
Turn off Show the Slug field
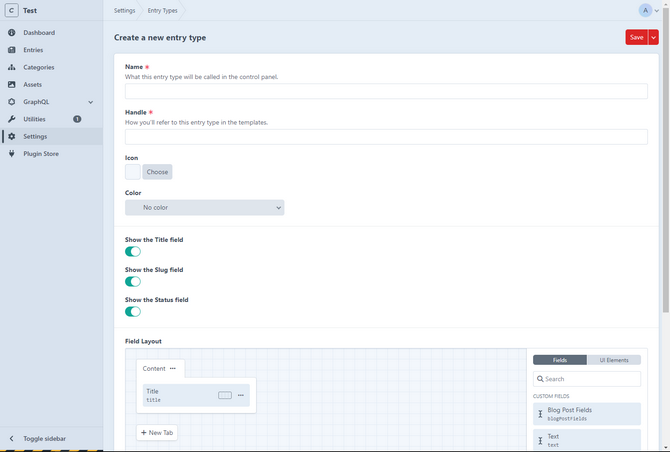click(133, 282)
